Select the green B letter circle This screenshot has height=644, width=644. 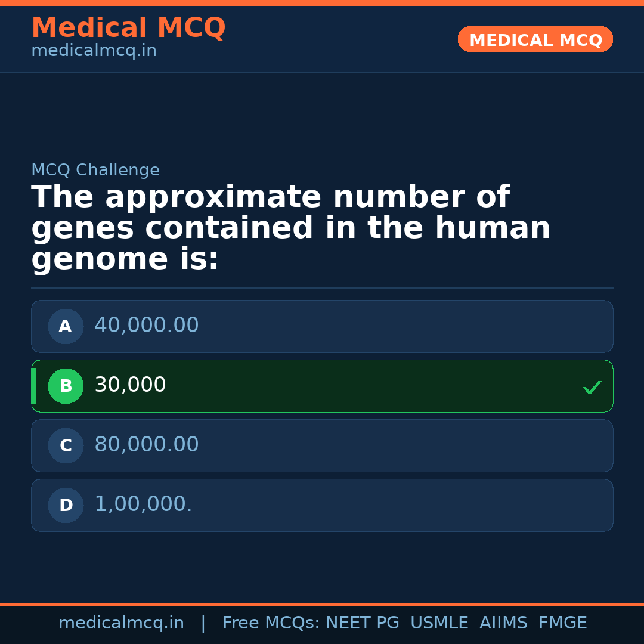pos(66,386)
